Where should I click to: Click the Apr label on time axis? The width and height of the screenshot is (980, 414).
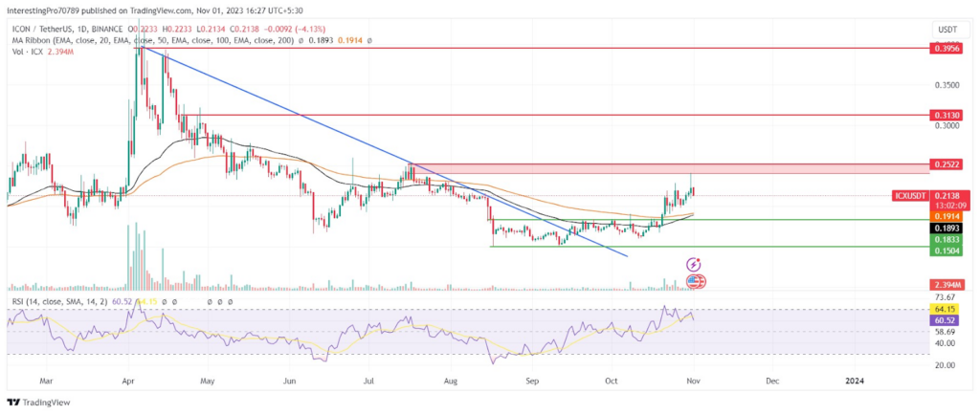coord(128,380)
